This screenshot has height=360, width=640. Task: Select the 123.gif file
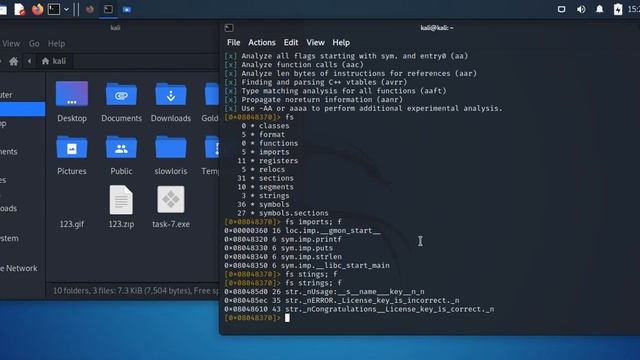click(72, 224)
